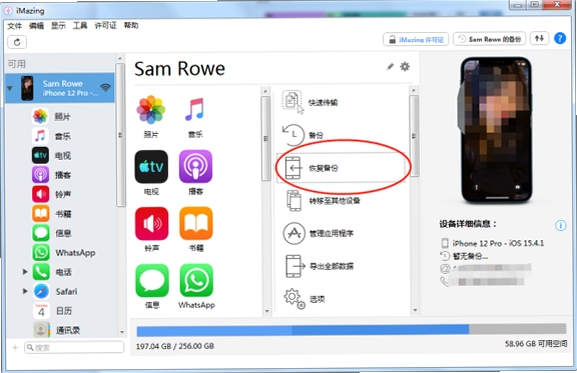Edit device name with pencil icon
The width and height of the screenshot is (577, 373).
tap(390, 67)
